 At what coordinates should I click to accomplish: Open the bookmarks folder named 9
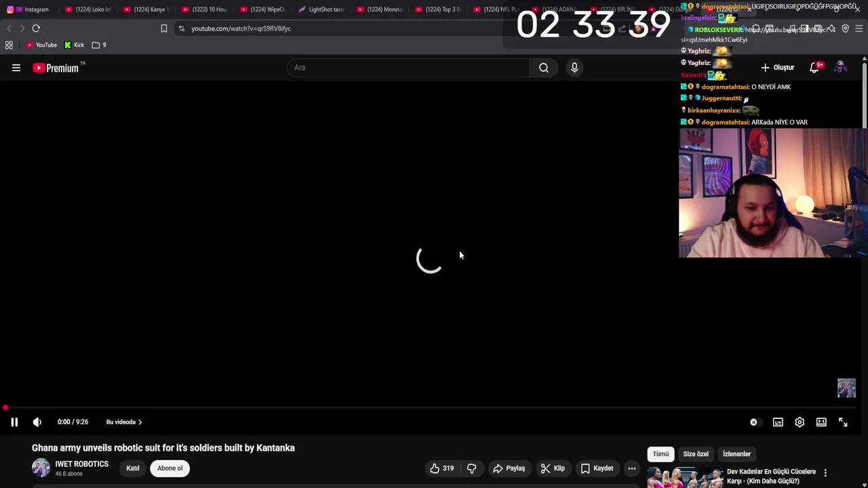[99, 45]
